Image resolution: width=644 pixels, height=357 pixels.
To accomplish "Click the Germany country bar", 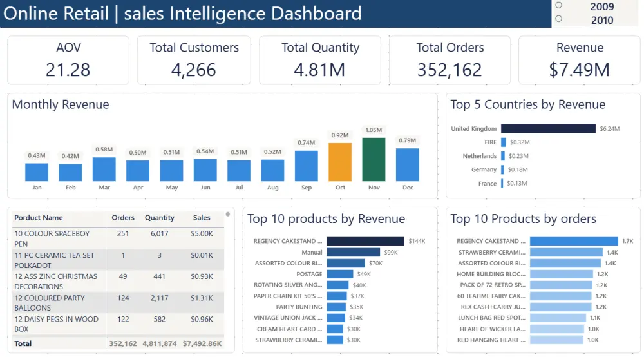I will coord(502,169).
